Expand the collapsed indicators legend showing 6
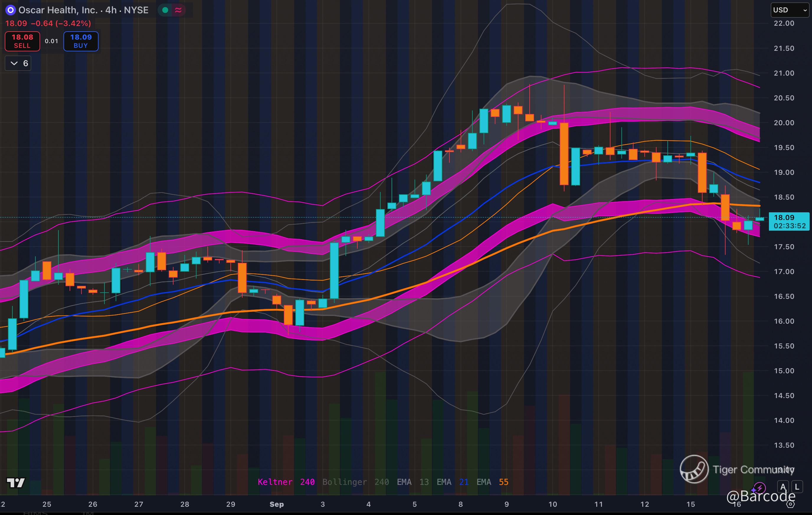Screen dimensions: 812x515 click(x=18, y=63)
